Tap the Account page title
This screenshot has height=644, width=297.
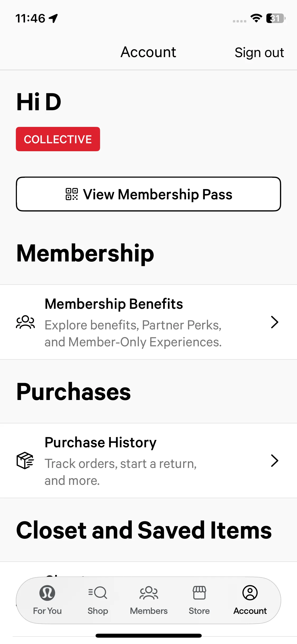[x=148, y=52]
